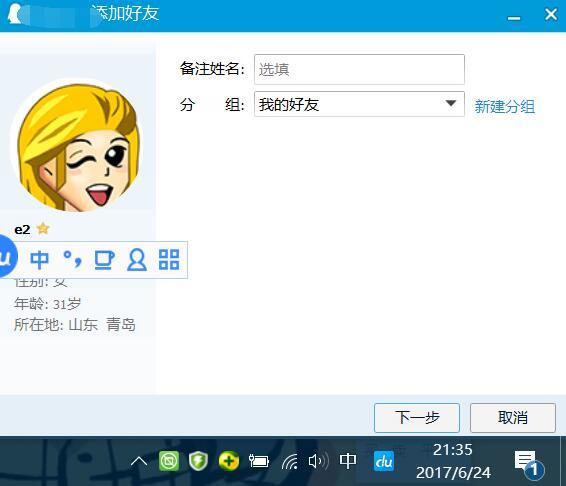Toggle Chinese mode 中 on IME bar
566x486 pixels.
[39, 260]
